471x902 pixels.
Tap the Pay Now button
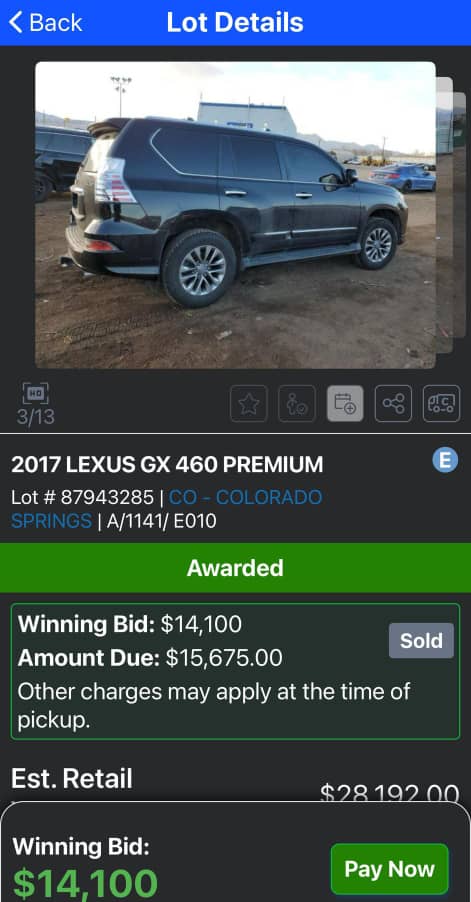tap(389, 869)
